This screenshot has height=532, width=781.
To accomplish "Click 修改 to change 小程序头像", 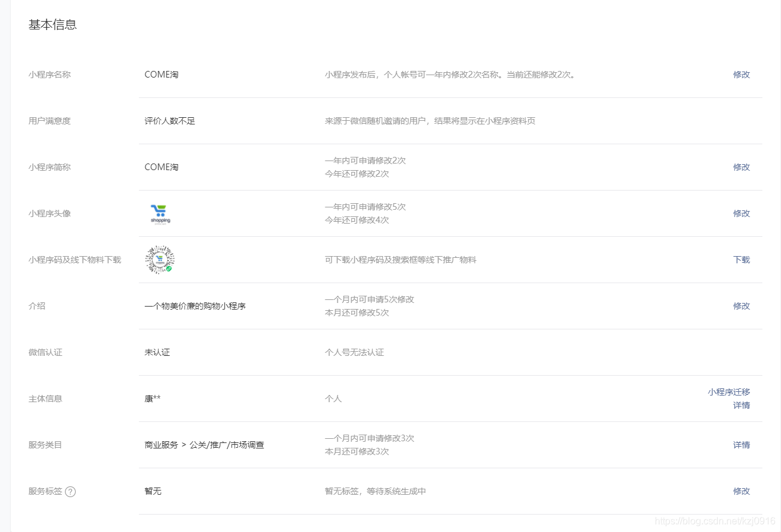I will 741,213.
